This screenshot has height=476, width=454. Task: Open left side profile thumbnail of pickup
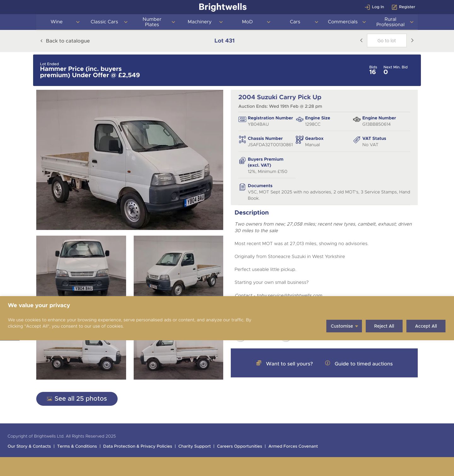click(178, 360)
